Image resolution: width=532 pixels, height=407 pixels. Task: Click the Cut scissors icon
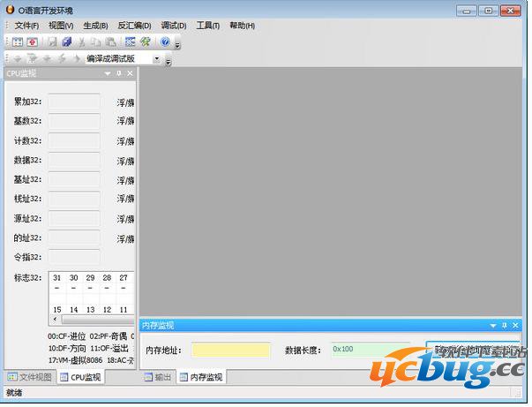tap(82, 42)
